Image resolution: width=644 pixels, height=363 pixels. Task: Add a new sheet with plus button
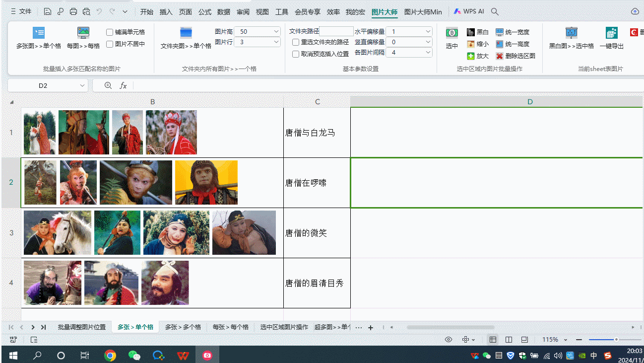tap(371, 327)
